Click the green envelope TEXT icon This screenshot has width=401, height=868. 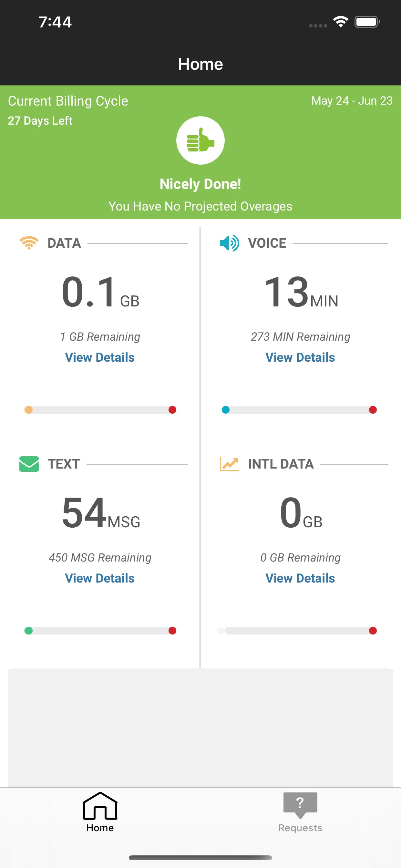[29, 464]
